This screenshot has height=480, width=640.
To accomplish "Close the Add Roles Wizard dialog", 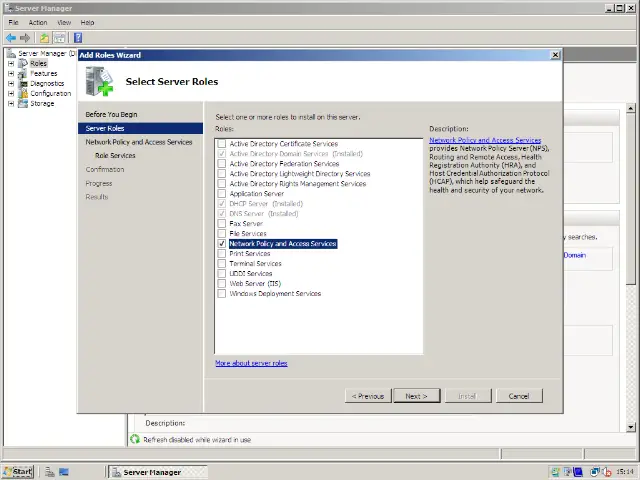I will tap(555, 55).
